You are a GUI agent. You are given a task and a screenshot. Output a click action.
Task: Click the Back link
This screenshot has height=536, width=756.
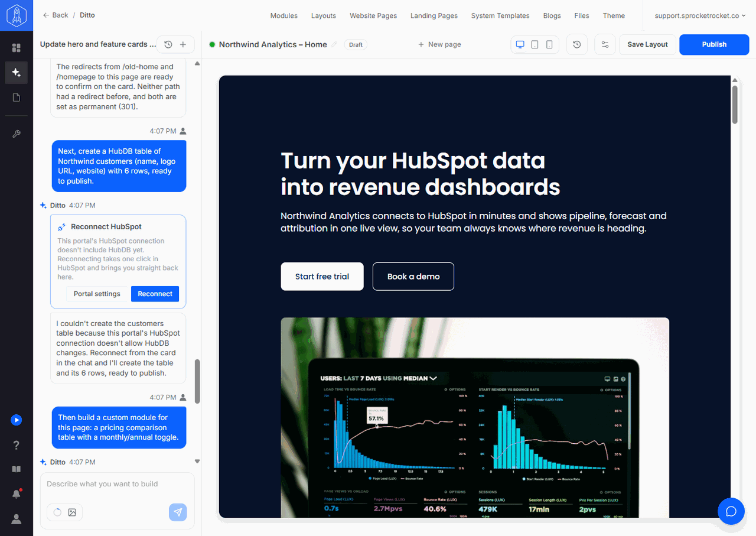56,15
